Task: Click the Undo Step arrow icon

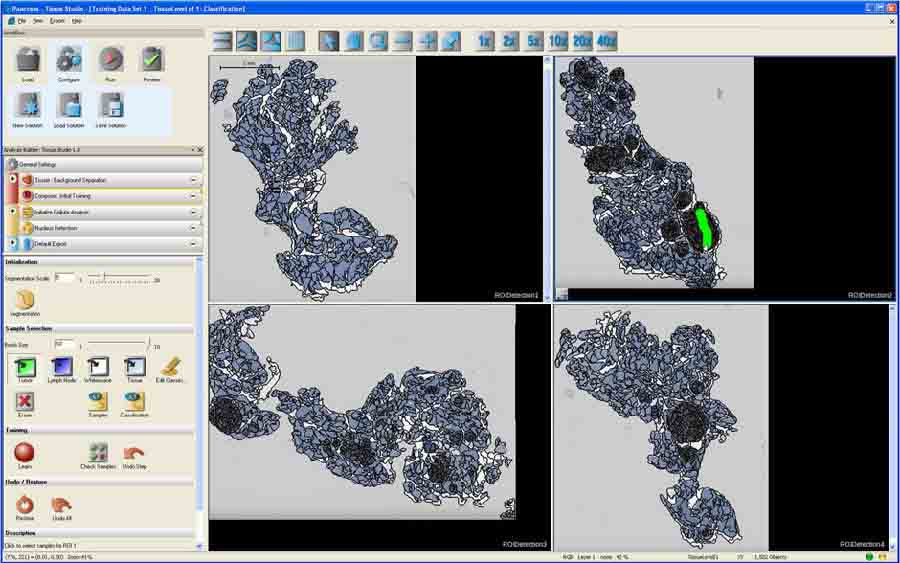Action: [134, 452]
